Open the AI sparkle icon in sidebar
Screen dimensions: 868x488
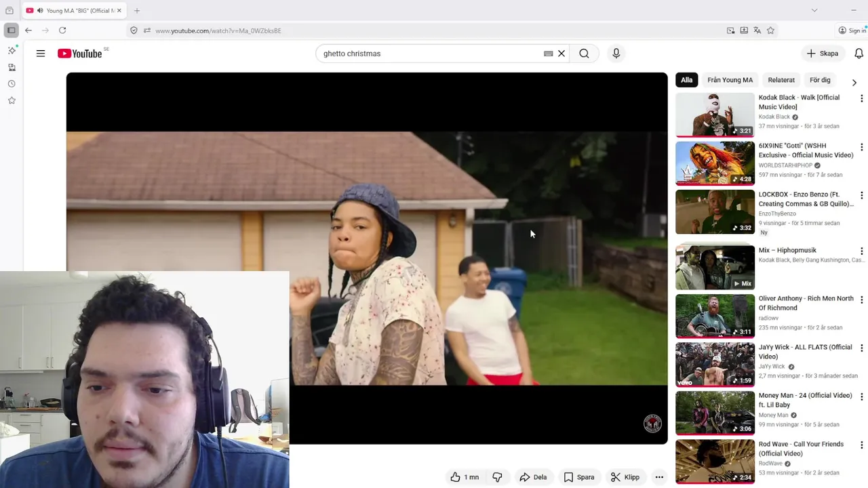point(12,51)
